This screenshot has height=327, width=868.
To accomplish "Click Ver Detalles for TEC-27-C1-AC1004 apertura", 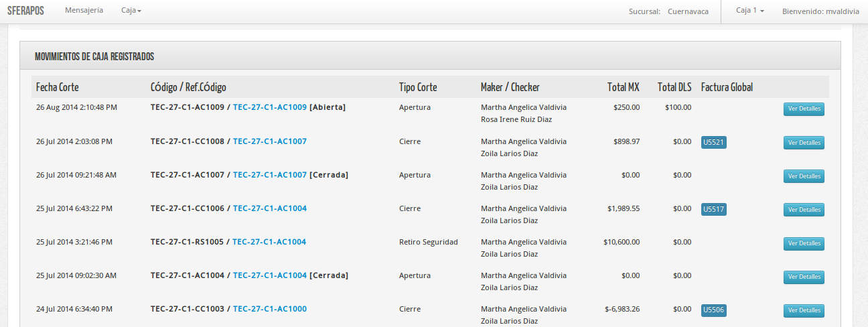I will pyautogui.click(x=804, y=277).
